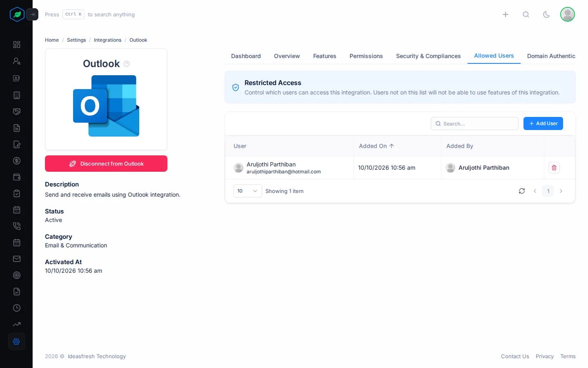Open the building icon in sidebar

click(x=17, y=95)
